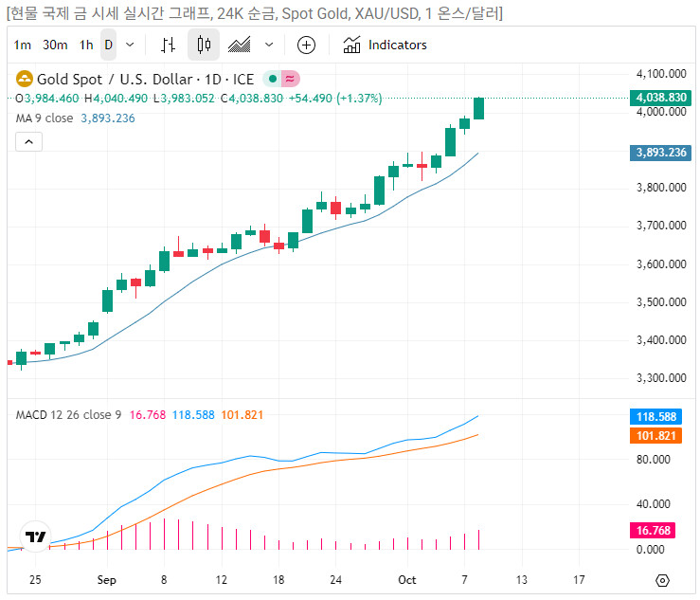Screen dimensions: 700x600
Task: Select the Candles chart style icon
Action: pos(204,45)
